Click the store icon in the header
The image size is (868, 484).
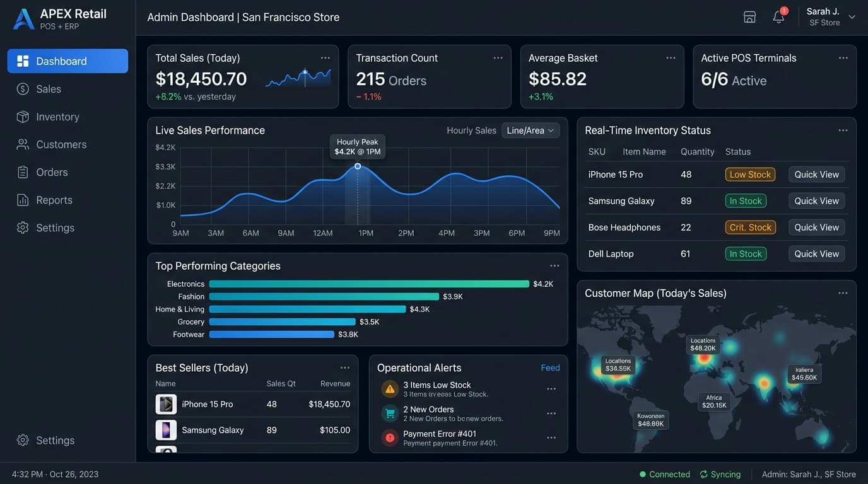749,17
